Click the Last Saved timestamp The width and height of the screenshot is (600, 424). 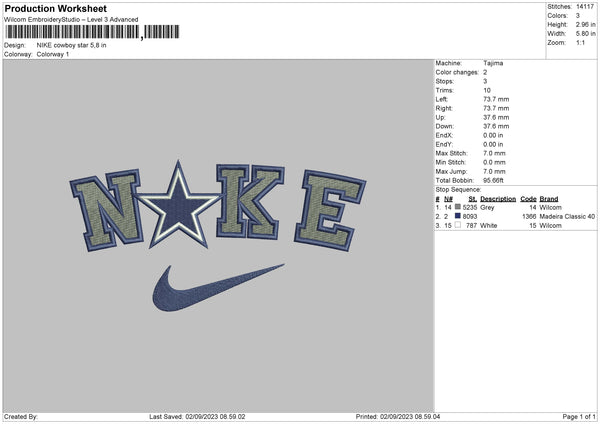(197, 416)
